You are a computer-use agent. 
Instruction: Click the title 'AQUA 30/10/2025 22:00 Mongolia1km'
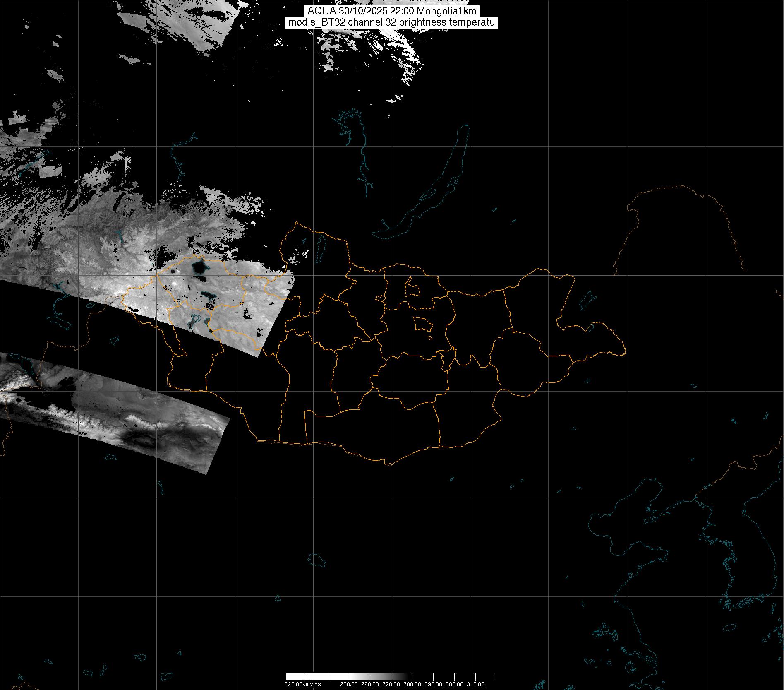pos(392,11)
